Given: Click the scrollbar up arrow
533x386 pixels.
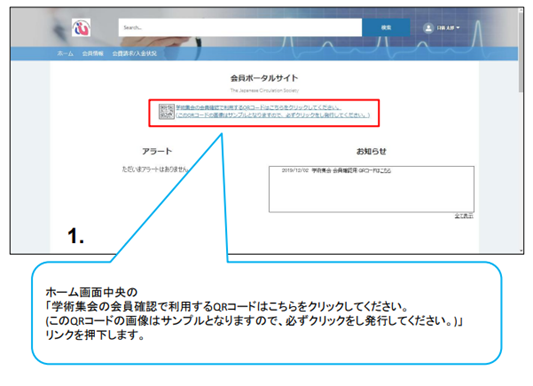Looking at the screenshot, I should coord(521,10).
